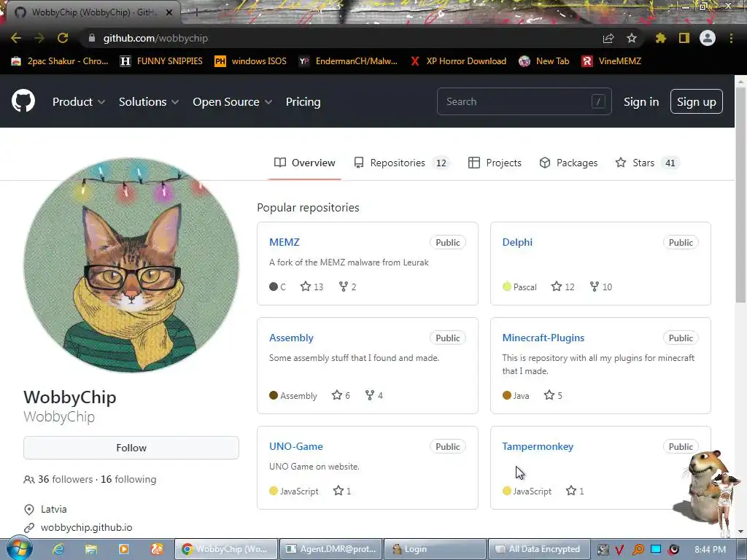This screenshot has width=747, height=560.
Task: Share this page via share icon
Action: [x=608, y=39]
